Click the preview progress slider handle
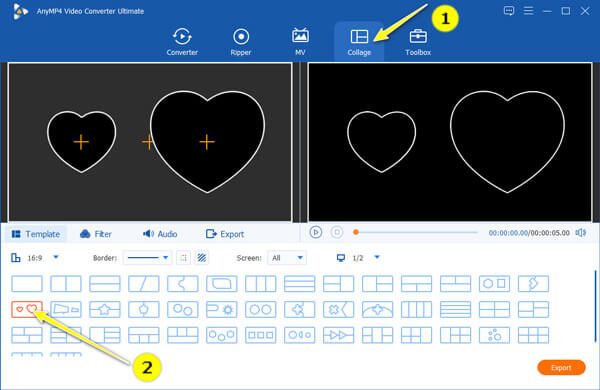The width and height of the screenshot is (600, 390). pos(356,232)
